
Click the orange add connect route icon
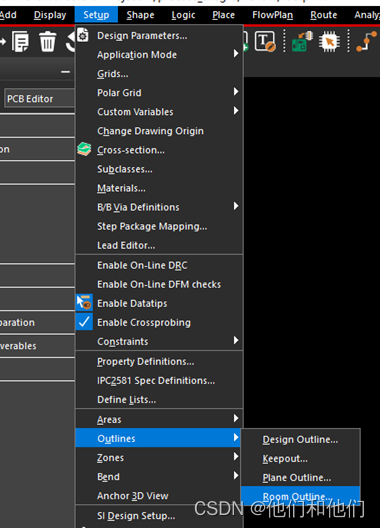coord(367,41)
